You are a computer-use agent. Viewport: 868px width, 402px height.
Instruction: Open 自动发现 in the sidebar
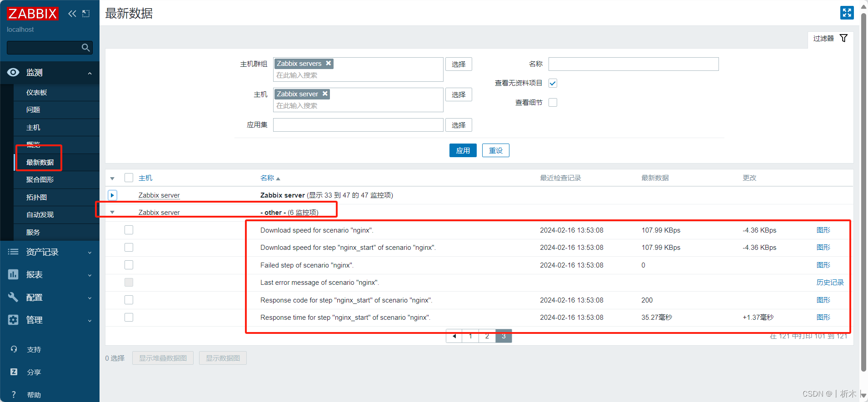40,214
